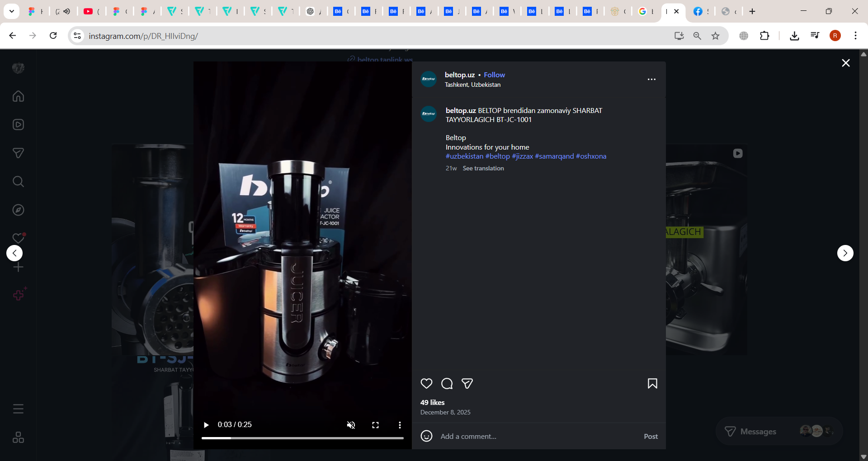Screen dimensions: 868x461
Task: Click the page scrollbar up arrow
Action: [x=863, y=54]
